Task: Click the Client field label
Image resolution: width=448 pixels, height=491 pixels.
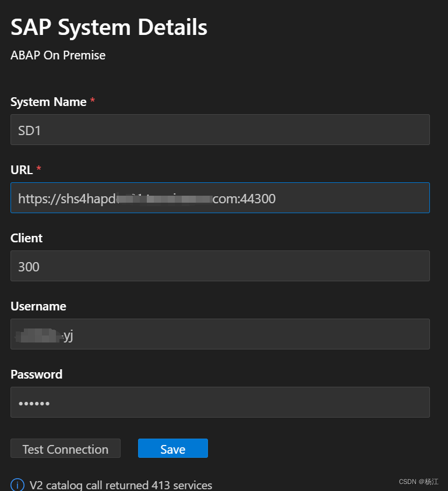Action: click(x=26, y=238)
